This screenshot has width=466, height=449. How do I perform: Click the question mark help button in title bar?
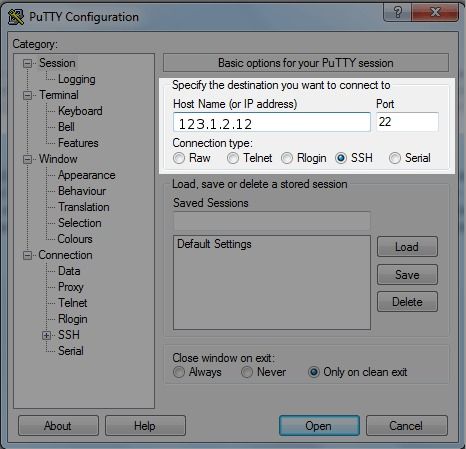397,13
